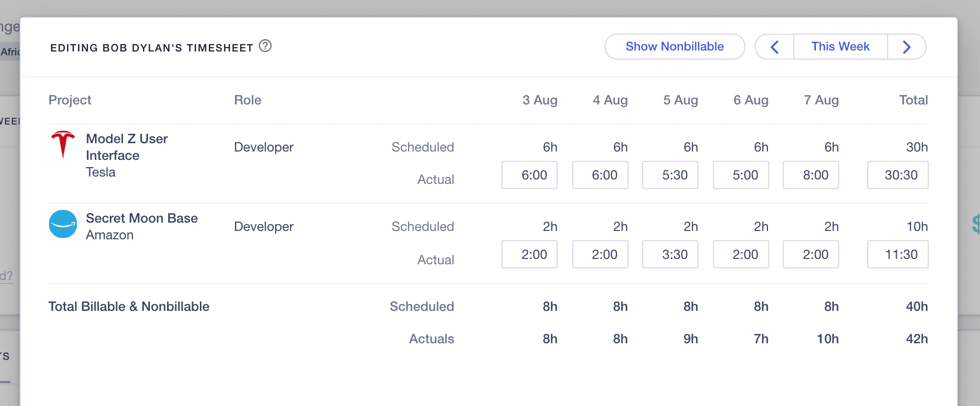980x406 pixels.
Task: Click the Amazon logo icon
Action: pos(63,224)
